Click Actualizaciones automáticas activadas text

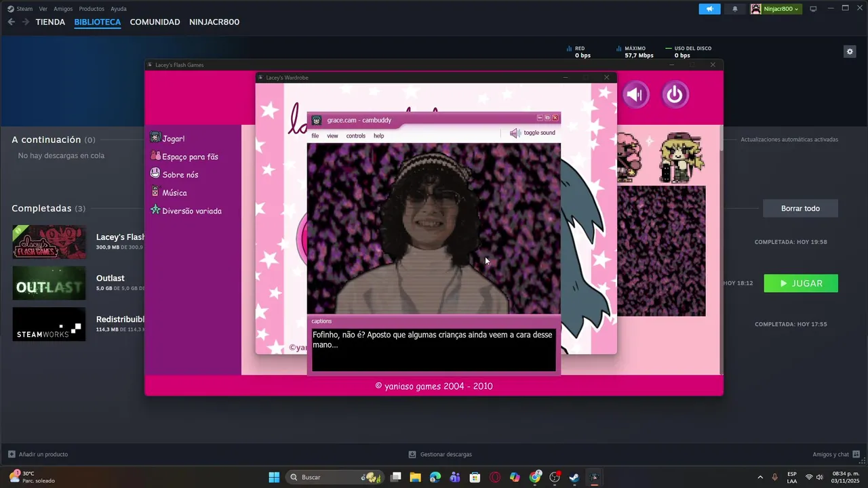pos(789,140)
